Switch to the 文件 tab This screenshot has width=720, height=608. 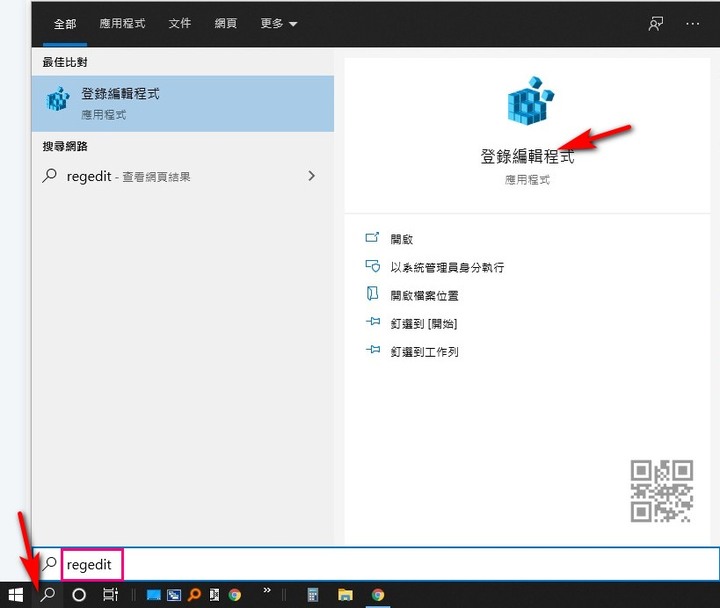pos(180,23)
